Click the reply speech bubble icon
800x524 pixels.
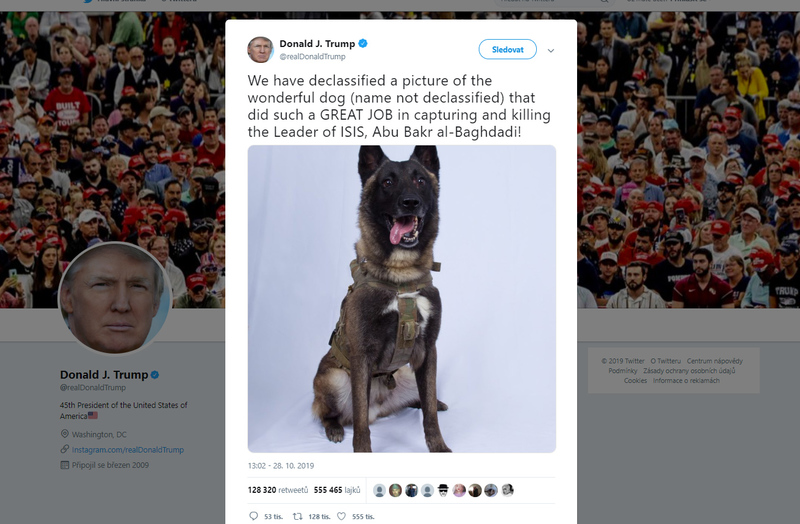[254, 516]
